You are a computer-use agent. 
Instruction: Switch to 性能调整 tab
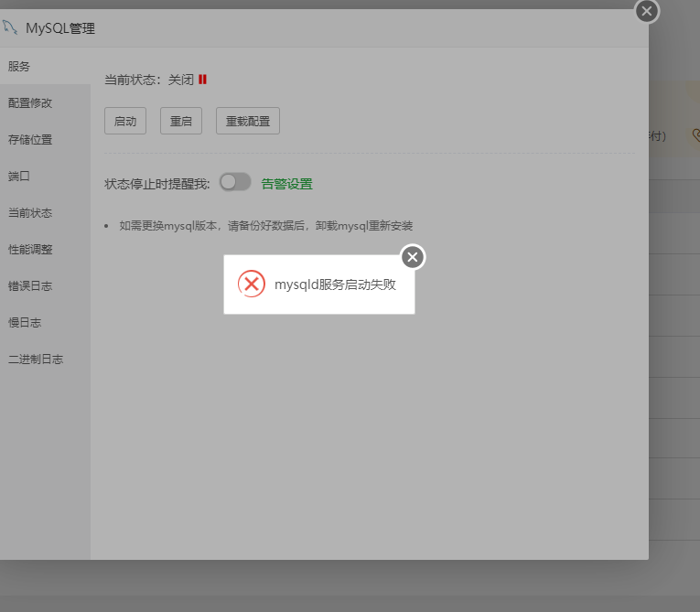[x=45, y=249]
